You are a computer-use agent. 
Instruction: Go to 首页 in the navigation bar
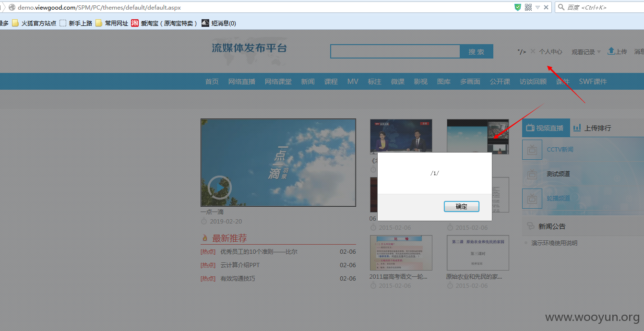[x=212, y=82]
